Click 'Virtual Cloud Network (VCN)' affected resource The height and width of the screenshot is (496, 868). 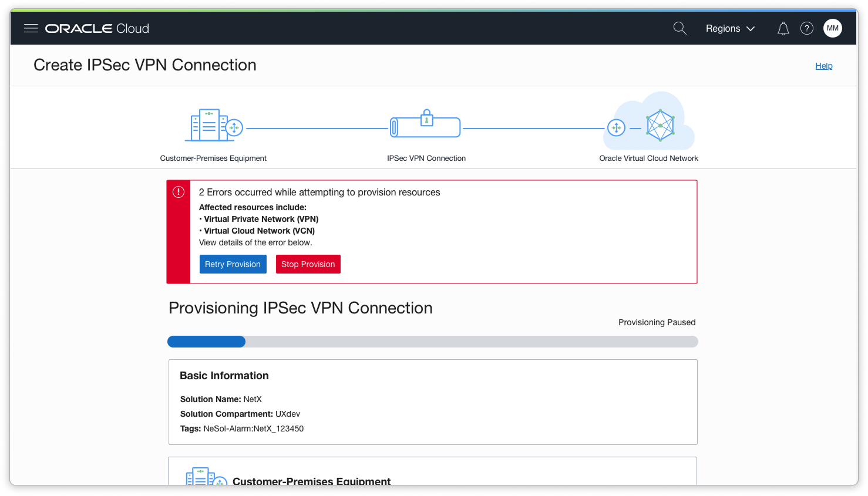point(260,231)
